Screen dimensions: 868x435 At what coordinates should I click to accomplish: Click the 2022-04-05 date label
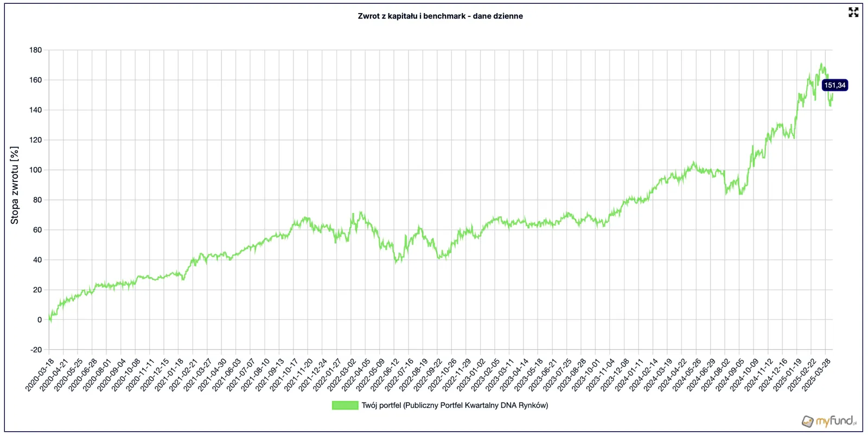pyautogui.click(x=356, y=375)
